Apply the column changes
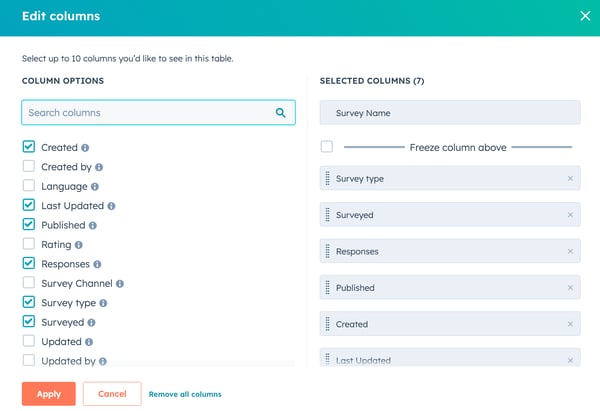 point(48,394)
